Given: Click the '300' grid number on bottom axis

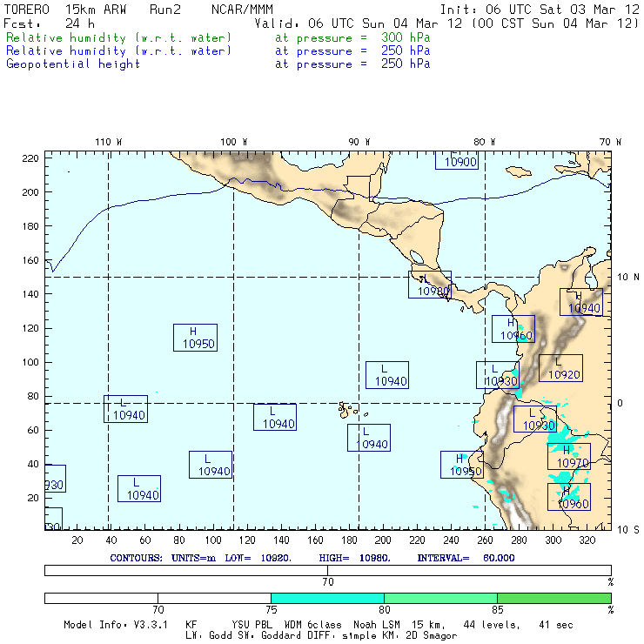Looking at the screenshot, I should tap(553, 540).
